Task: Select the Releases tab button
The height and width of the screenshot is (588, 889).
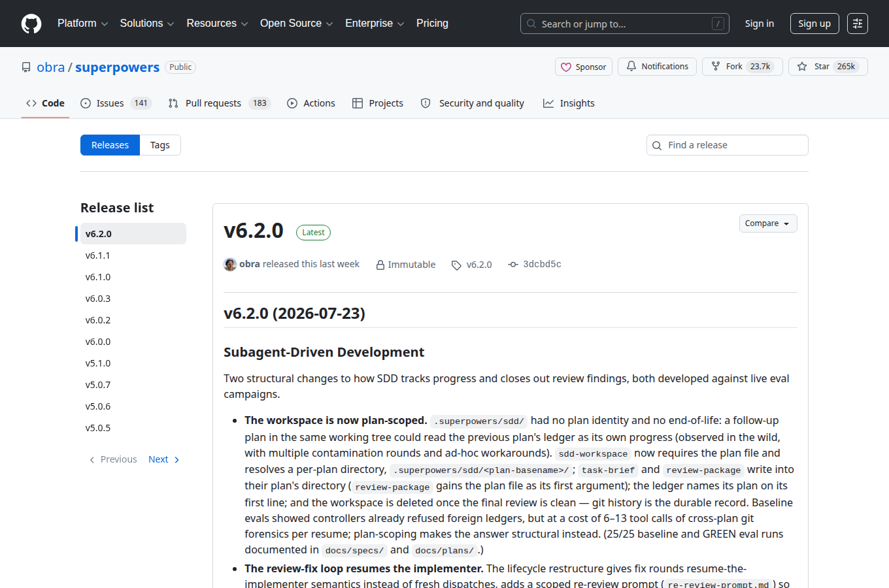Action: 110,145
